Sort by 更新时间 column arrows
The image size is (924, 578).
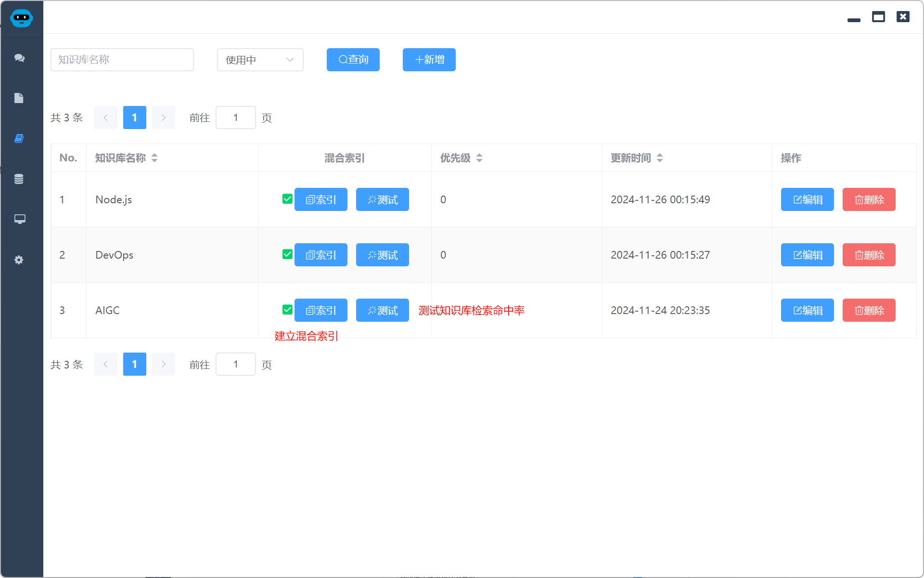point(660,158)
